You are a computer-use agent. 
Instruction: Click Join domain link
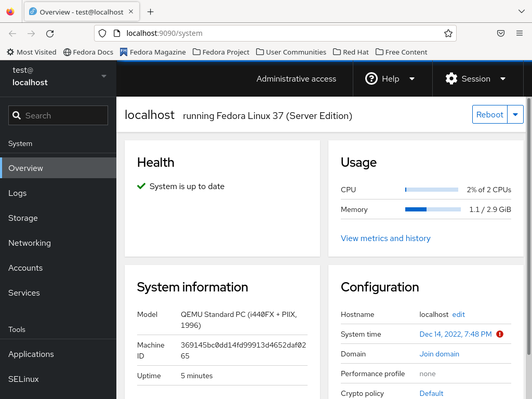point(440,354)
